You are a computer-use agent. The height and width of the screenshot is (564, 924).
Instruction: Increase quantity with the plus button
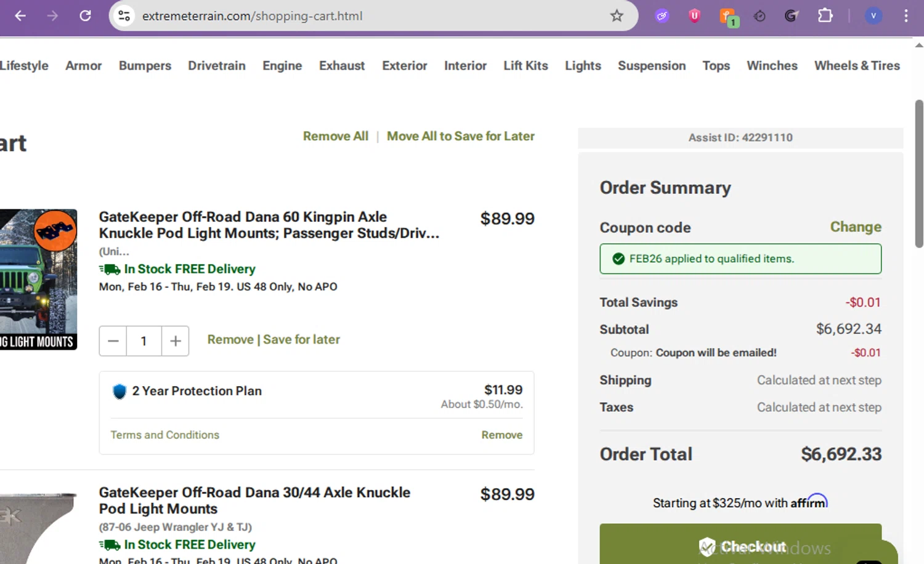[x=176, y=341]
